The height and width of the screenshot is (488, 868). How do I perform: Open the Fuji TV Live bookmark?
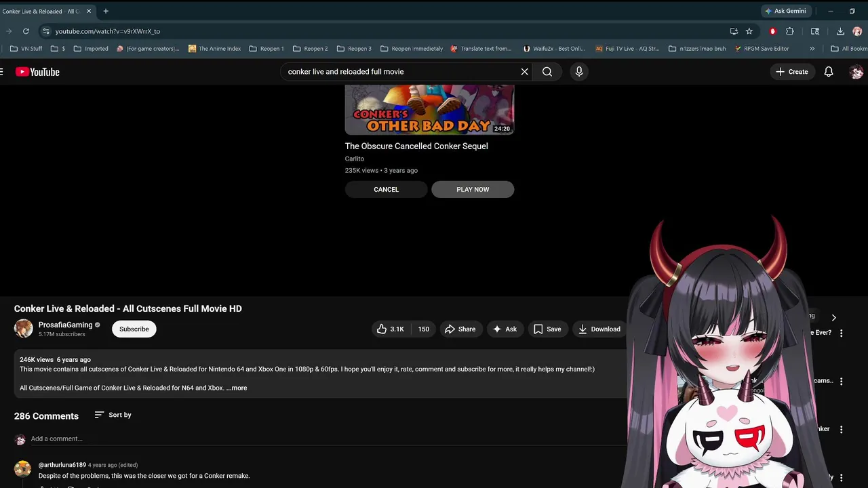tap(627, 49)
